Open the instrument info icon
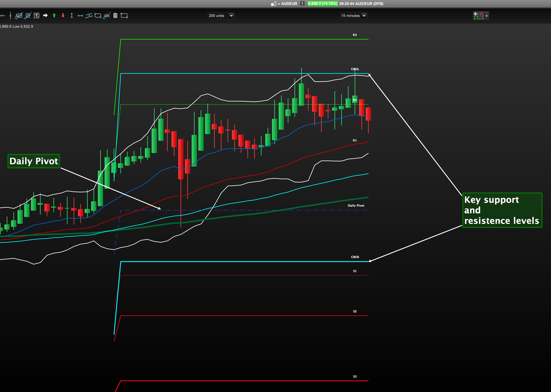 click(302, 3)
